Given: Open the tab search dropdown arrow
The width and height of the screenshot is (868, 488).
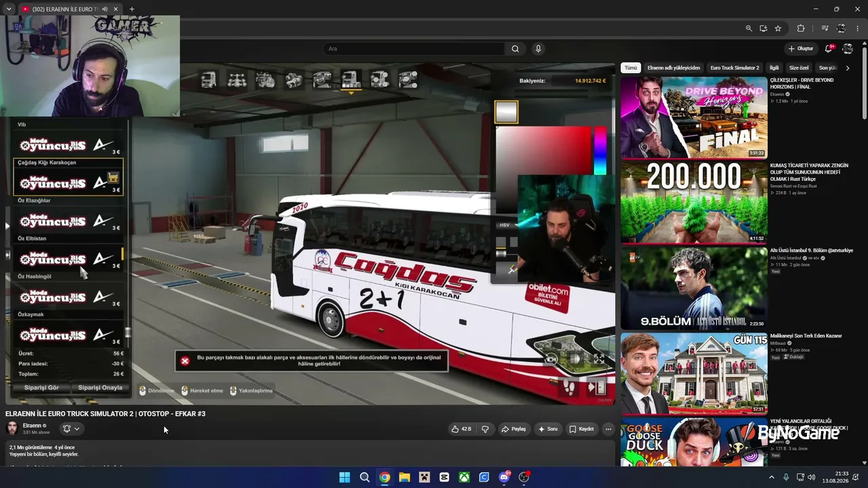Looking at the screenshot, I should coord(9,9).
